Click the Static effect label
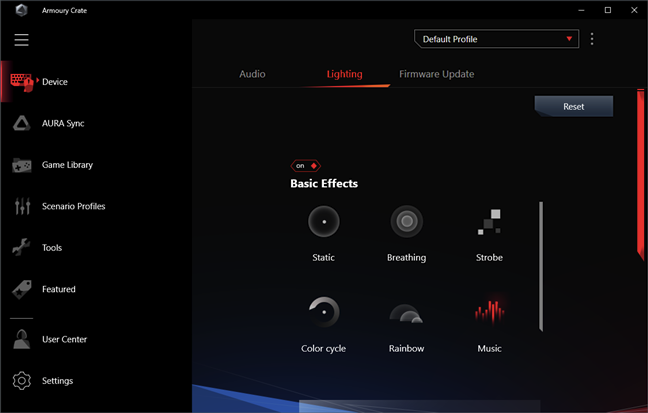648x413 pixels. (x=323, y=258)
